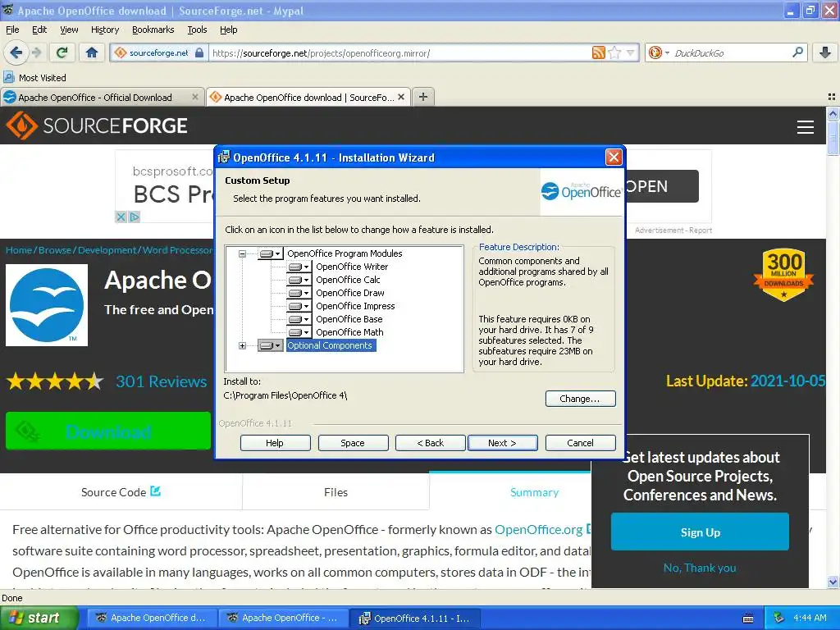Screen dimensions: 840x630
Task: Click the OpenOffice Writer drive icon
Action: (x=299, y=267)
